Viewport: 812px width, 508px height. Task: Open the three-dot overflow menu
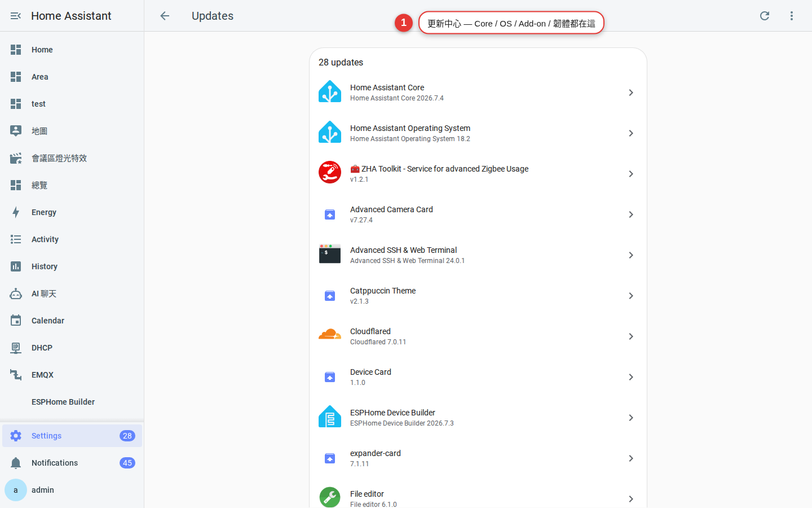tap(792, 16)
